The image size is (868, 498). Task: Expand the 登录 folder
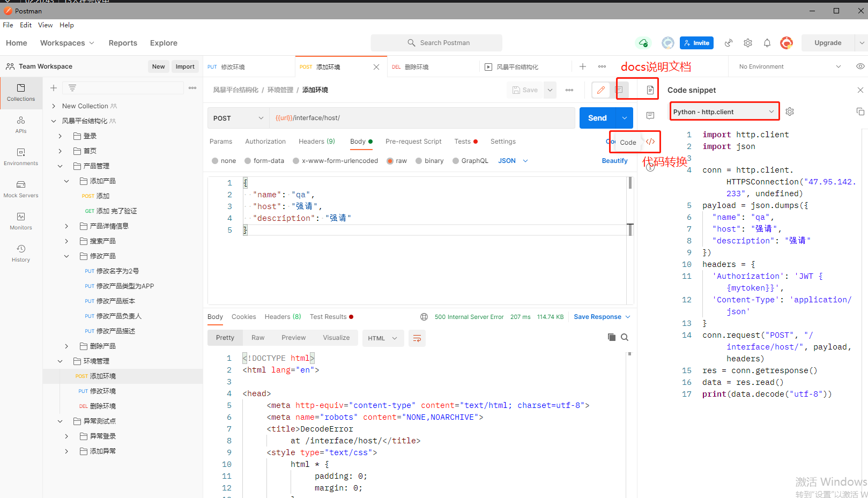click(x=60, y=136)
